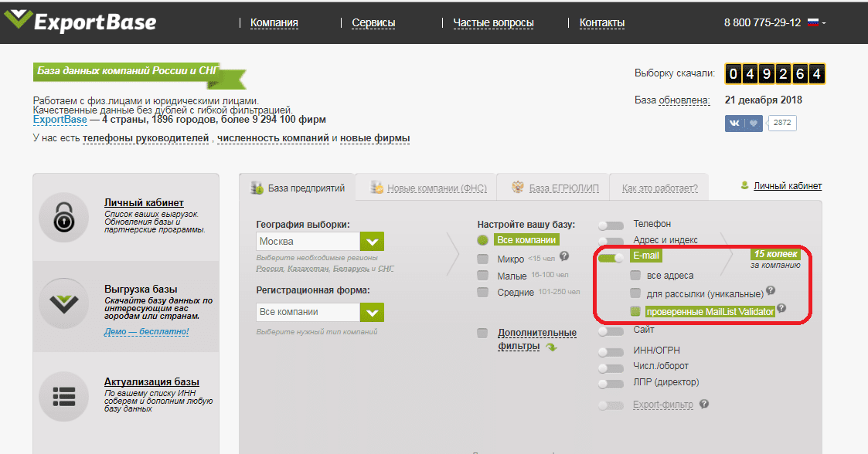Click the 15 копеек price label
Image resolution: width=868 pixels, height=454 pixels.
[775, 254]
